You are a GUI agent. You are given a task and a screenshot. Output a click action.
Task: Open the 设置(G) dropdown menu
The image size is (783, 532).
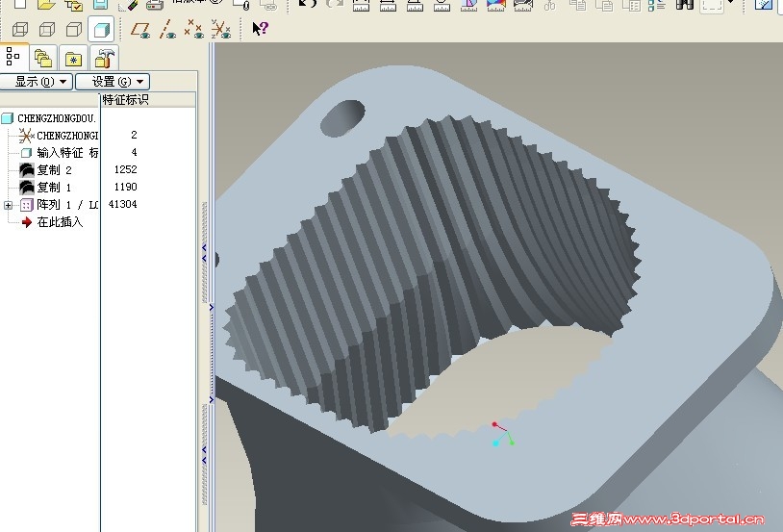pyautogui.click(x=113, y=82)
